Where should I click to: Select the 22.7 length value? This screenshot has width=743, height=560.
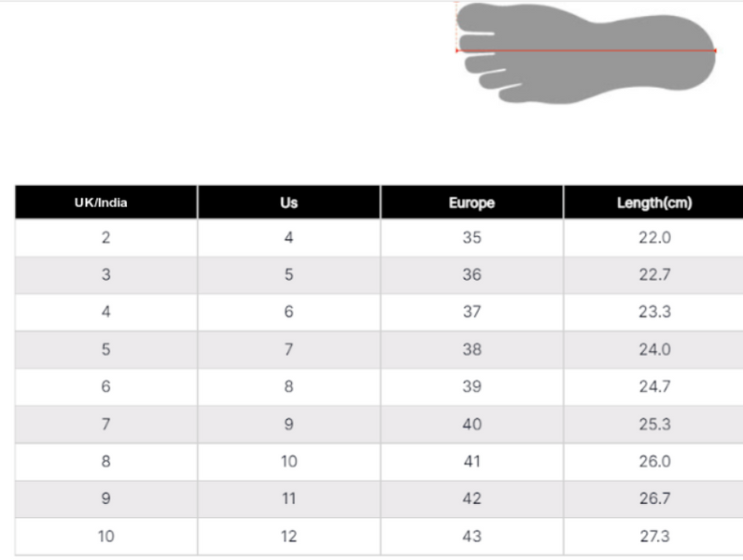pos(654,275)
